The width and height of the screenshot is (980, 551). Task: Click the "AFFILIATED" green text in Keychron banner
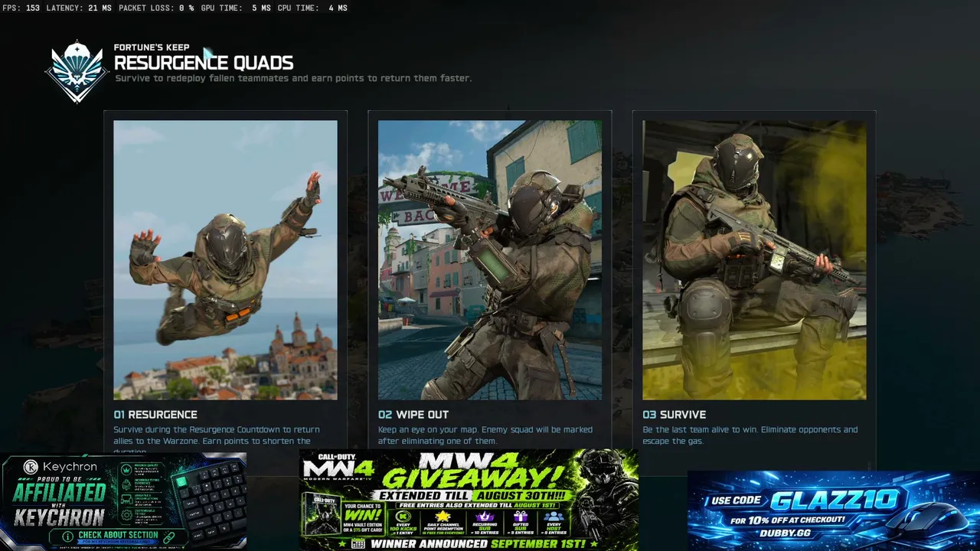[59, 491]
